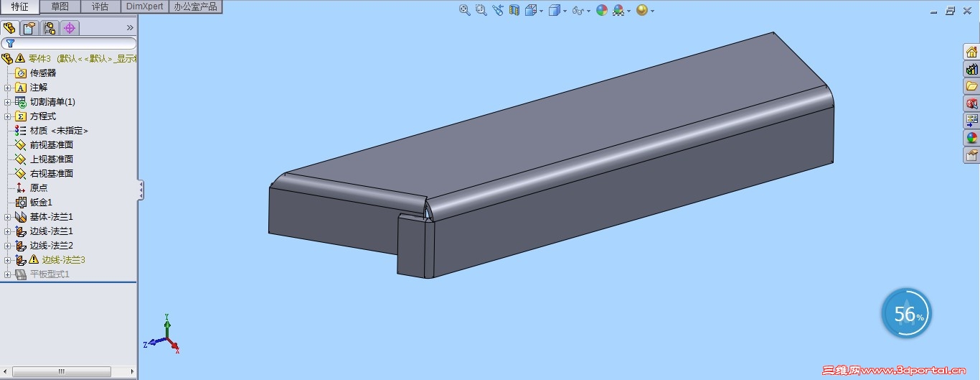Viewport: 980px width, 380px height.
Task: Select the 钣金1 feature
Action: coord(34,202)
